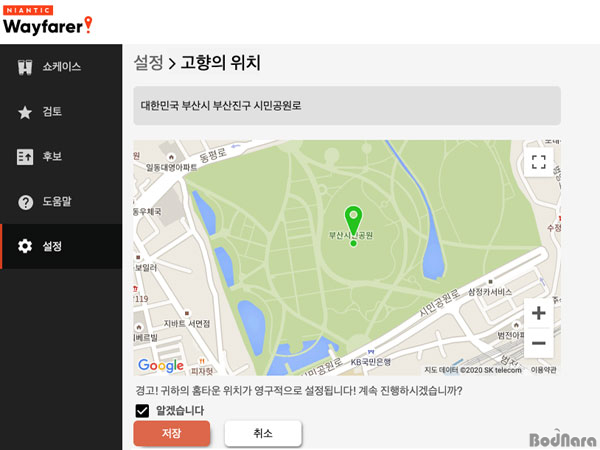Select 설정 in the sidebar
Image resolution: width=600 pixels, height=450 pixels.
click(61, 246)
